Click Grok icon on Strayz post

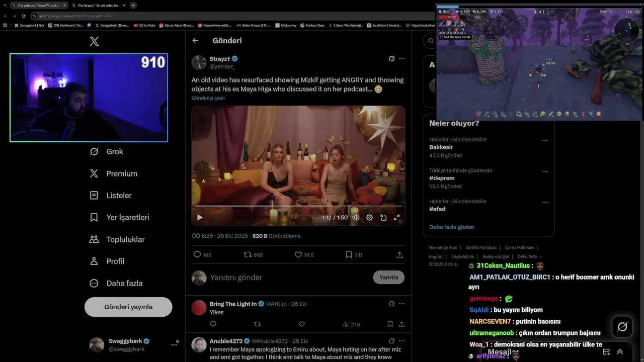[391, 59]
